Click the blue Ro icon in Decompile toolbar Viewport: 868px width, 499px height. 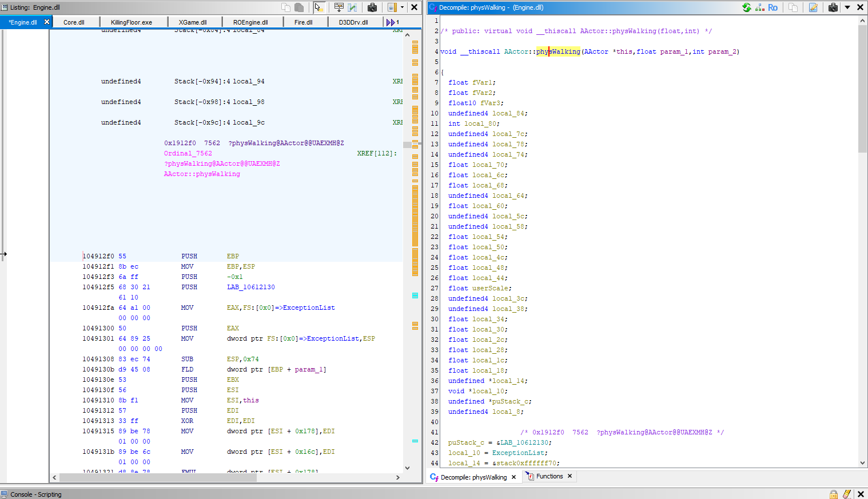pos(773,7)
